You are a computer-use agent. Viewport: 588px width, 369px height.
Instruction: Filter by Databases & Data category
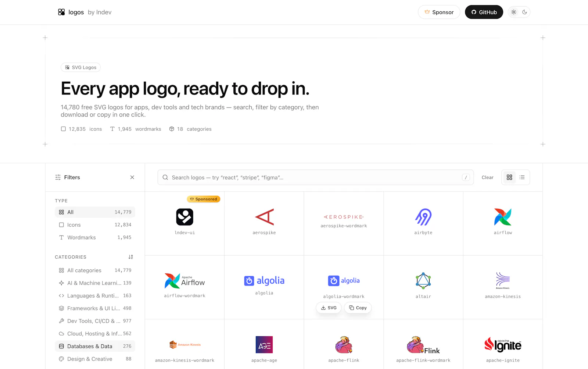(x=95, y=347)
